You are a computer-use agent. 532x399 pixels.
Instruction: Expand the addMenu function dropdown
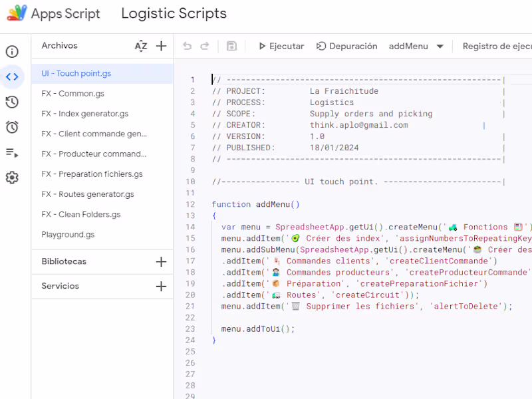(x=440, y=47)
